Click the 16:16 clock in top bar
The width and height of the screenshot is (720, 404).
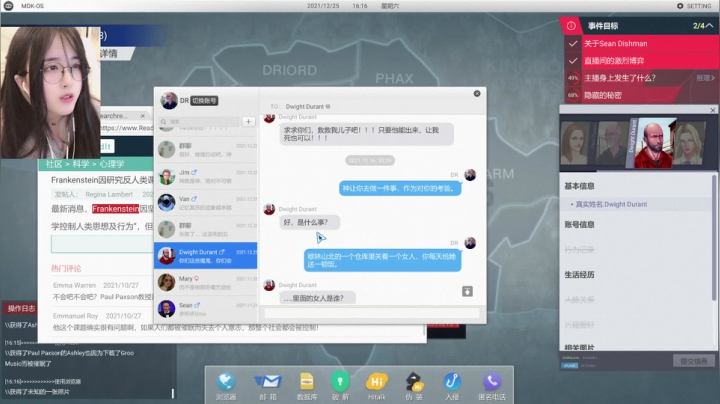click(360, 6)
